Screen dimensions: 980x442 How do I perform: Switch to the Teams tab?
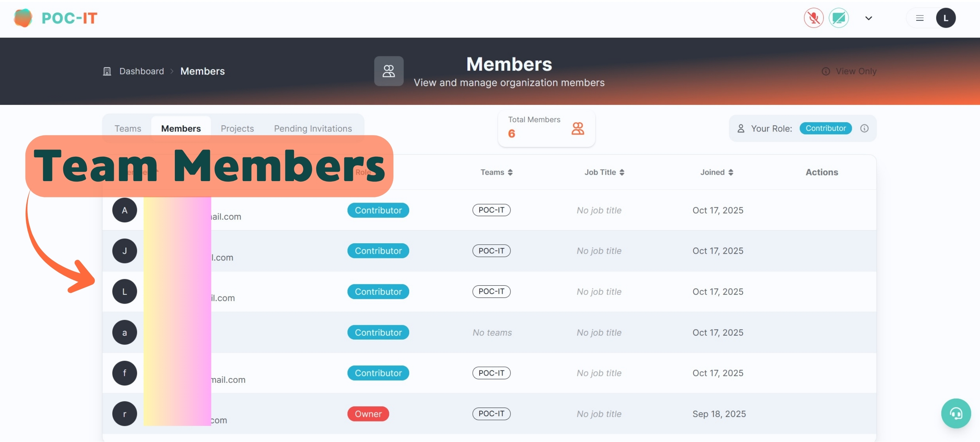coord(128,129)
